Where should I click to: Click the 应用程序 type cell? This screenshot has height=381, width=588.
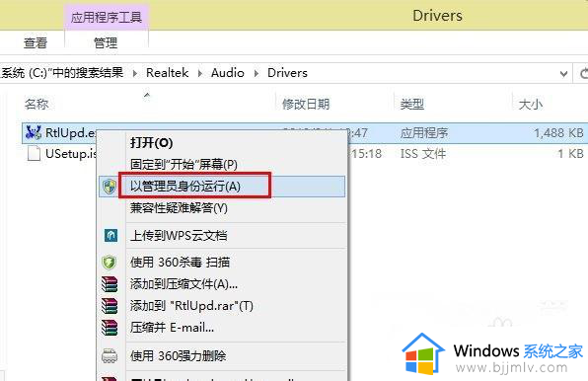click(424, 133)
